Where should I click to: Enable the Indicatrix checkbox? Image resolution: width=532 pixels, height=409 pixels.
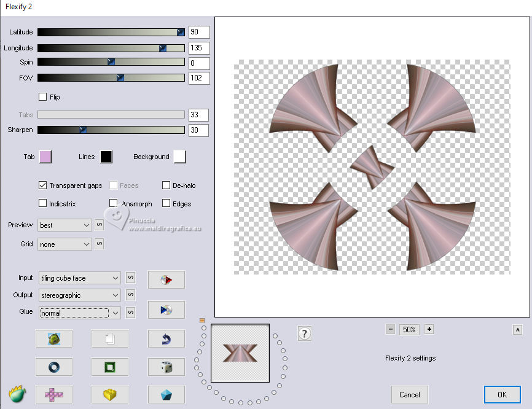pos(43,203)
